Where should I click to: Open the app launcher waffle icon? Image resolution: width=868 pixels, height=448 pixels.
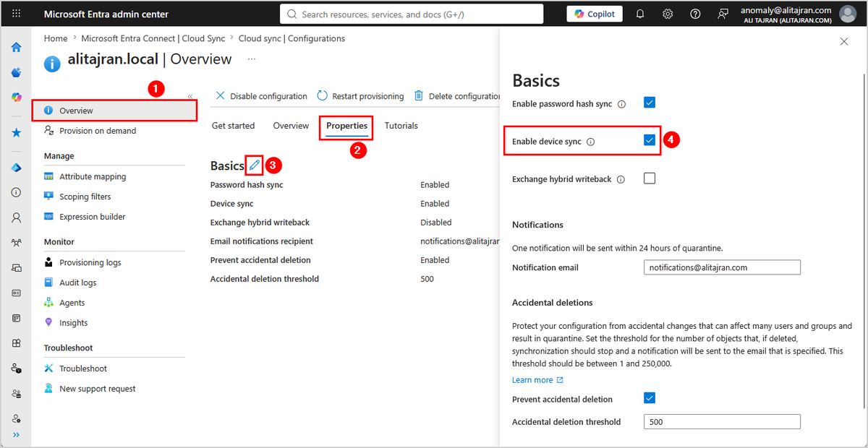pos(16,14)
